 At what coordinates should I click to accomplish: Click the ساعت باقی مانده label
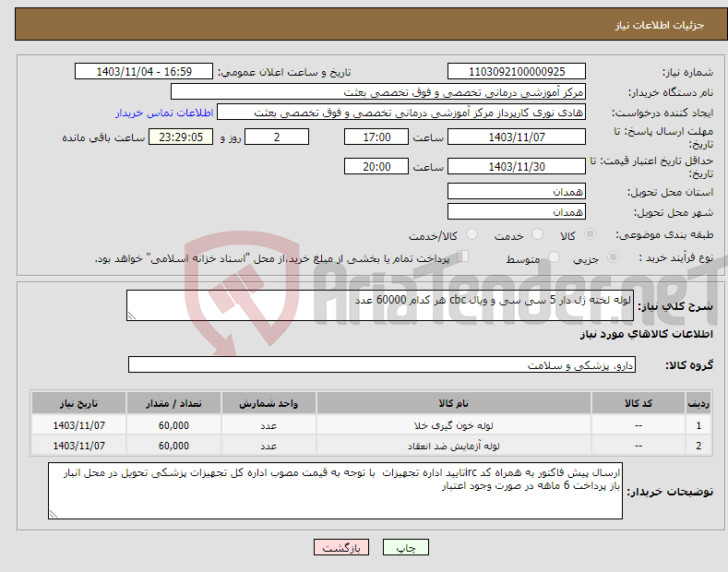coord(103,137)
